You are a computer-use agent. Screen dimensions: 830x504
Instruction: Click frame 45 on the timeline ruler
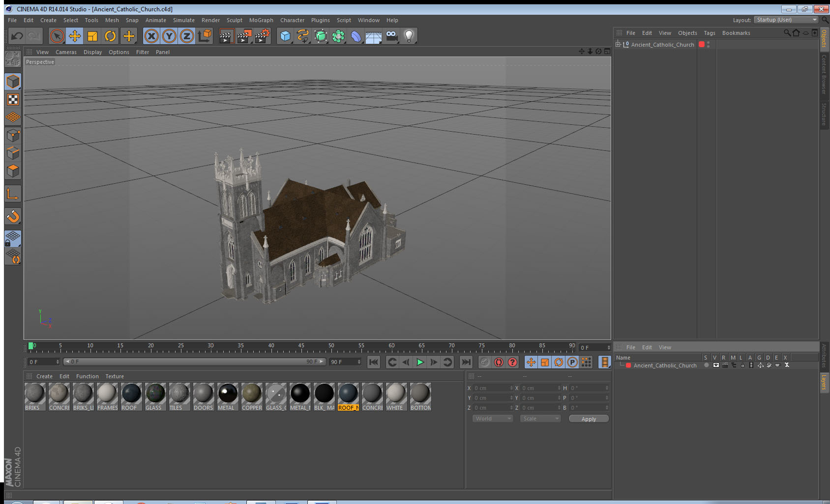301,346
